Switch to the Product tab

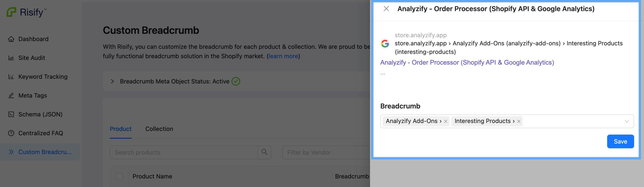coord(120,129)
